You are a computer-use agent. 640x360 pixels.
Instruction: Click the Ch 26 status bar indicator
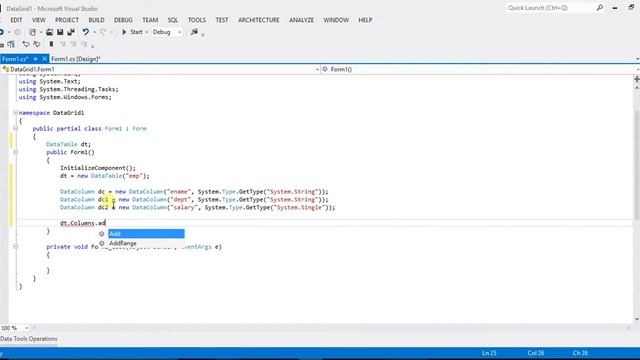[x=580, y=353]
